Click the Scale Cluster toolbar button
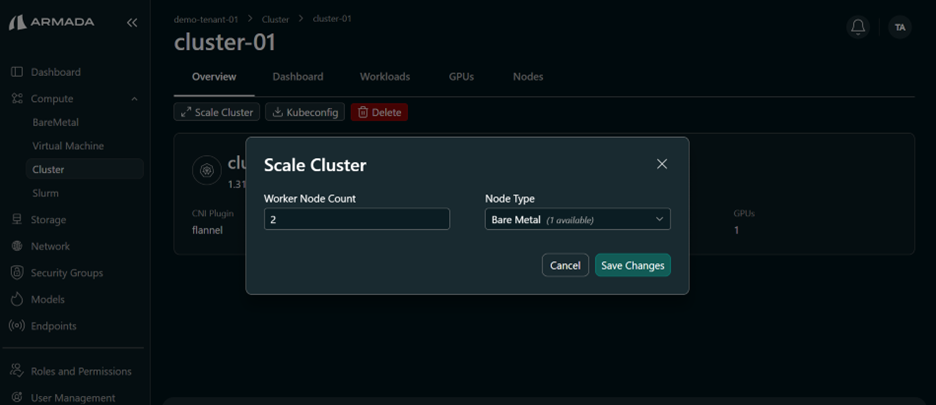The width and height of the screenshot is (936, 405). pyautogui.click(x=217, y=112)
